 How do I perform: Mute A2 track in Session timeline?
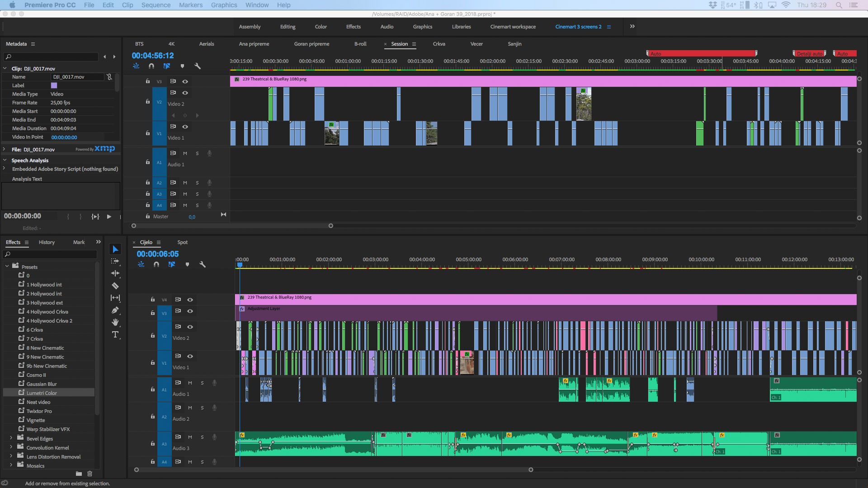tap(185, 183)
